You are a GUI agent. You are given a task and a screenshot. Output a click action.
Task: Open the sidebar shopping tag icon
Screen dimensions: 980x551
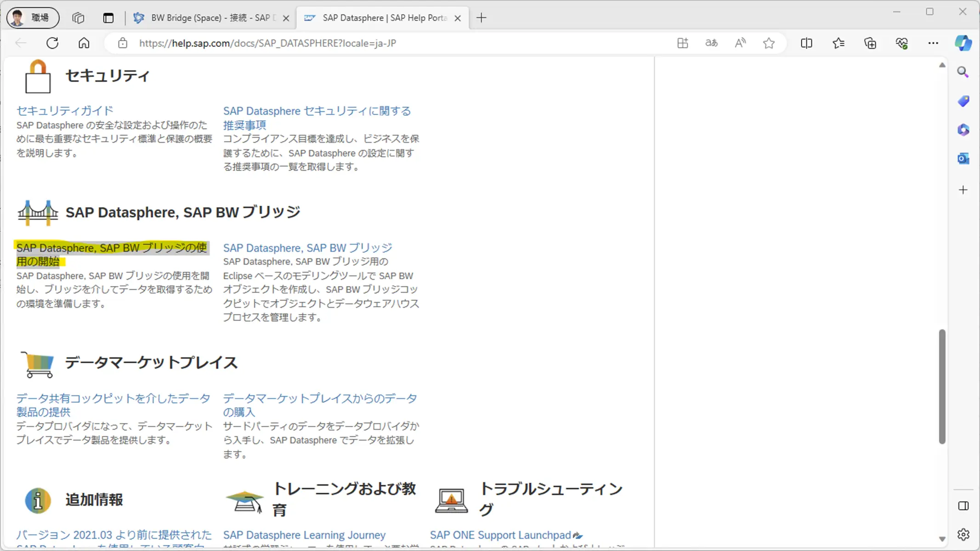(x=963, y=101)
